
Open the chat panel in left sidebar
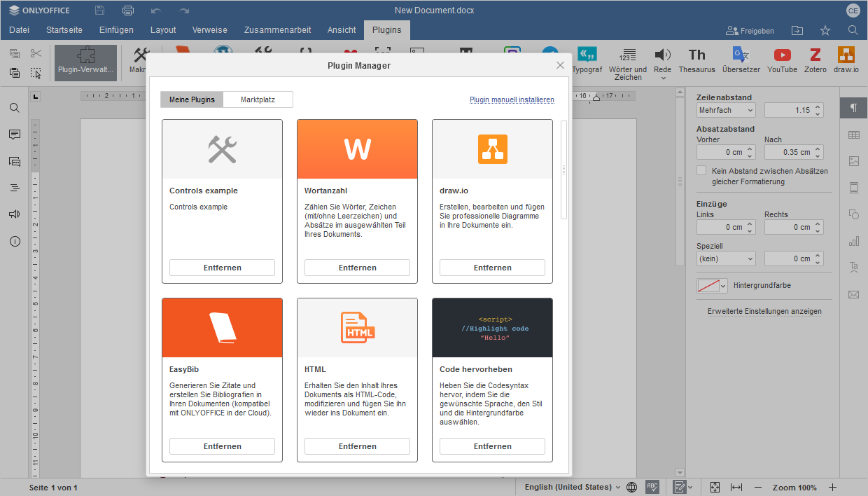pos(15,161)
